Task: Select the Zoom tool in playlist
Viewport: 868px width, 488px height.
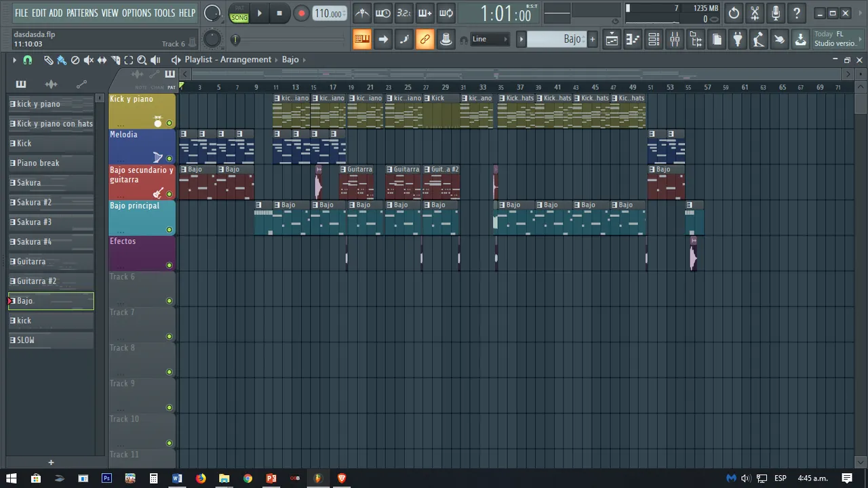Action: click(142, 60)
